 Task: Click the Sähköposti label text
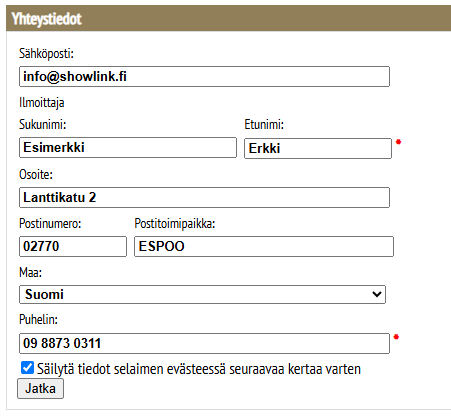tap(46, 53)
